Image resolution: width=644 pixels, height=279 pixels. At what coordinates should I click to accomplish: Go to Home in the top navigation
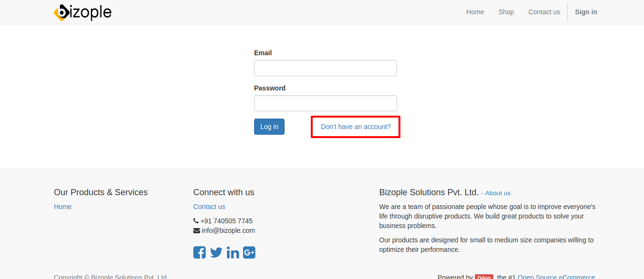point(475,12)
